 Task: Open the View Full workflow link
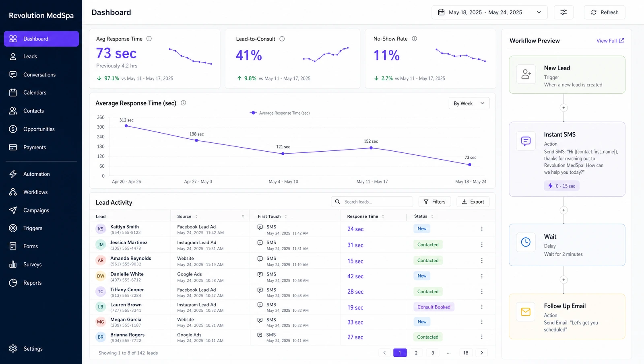[610, 41]
